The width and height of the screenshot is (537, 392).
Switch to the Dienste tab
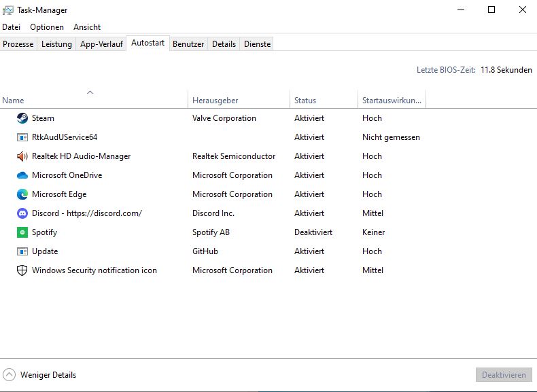(257, 44)
